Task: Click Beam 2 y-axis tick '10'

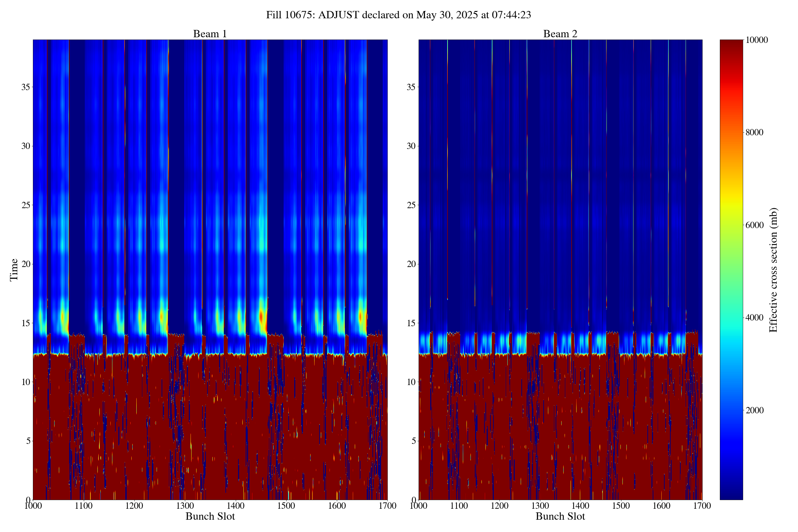Action: (x=411, y=382)
